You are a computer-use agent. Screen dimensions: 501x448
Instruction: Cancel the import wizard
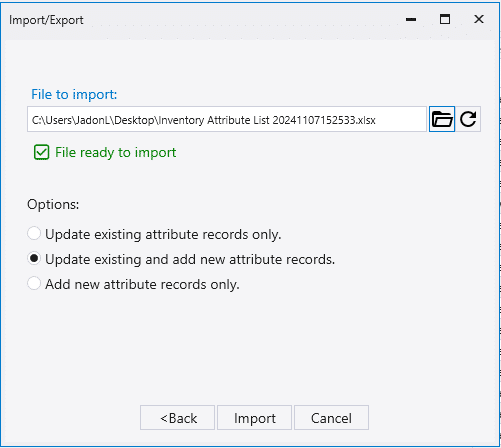point(331,418)
